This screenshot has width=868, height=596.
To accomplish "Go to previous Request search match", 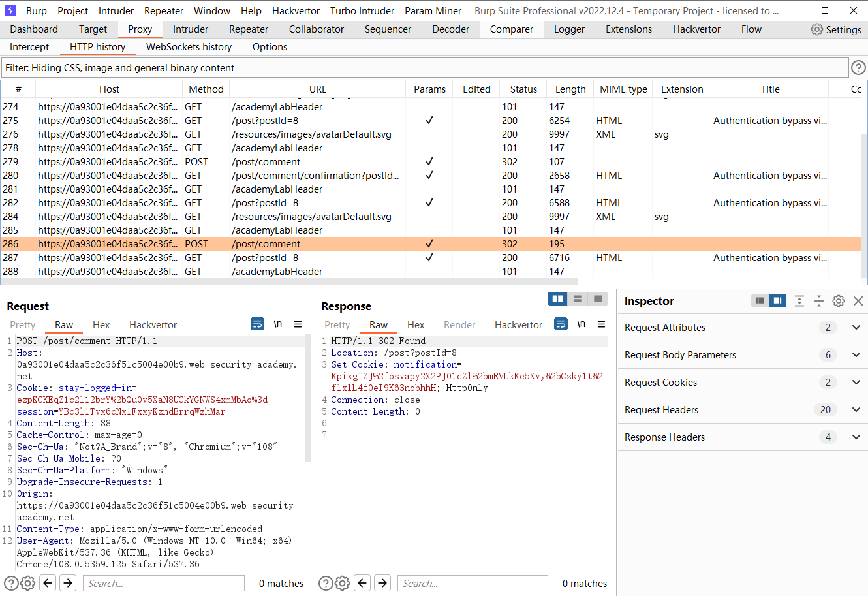I will 48,583.
